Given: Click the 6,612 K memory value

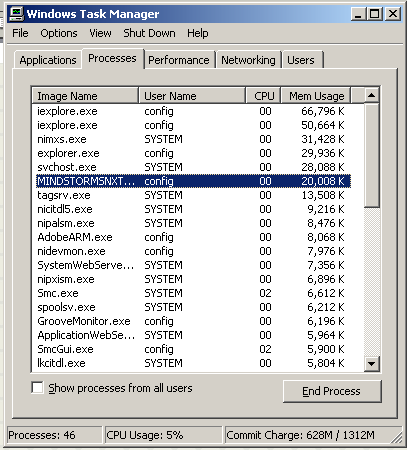Looking at the screenshot, I should click(x=326, y=293).
